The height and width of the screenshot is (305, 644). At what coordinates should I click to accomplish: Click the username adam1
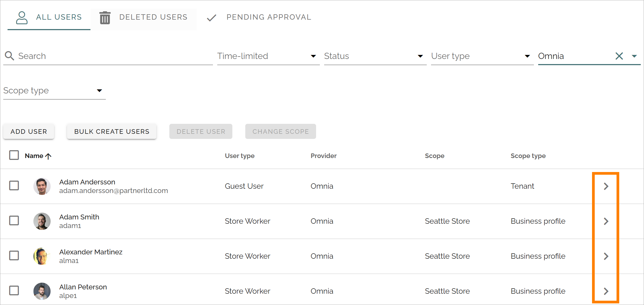pos(70,226)
